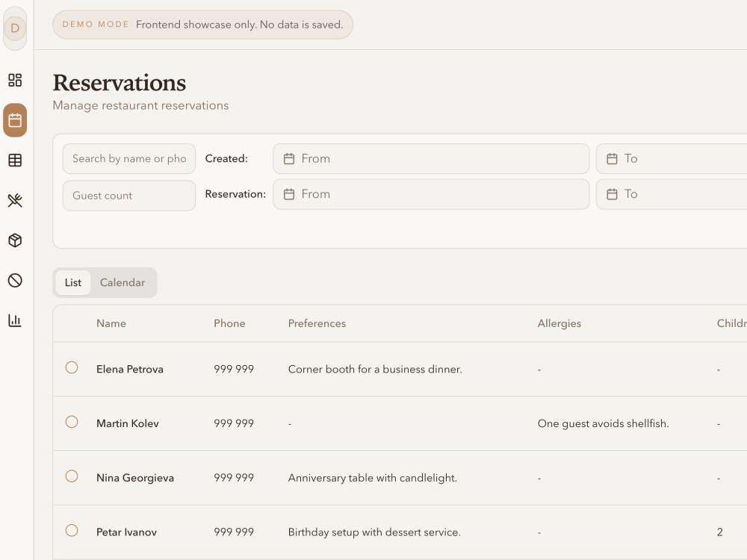Click the Allergies column header
747x560 pixels.
click(x=560, y=323)
